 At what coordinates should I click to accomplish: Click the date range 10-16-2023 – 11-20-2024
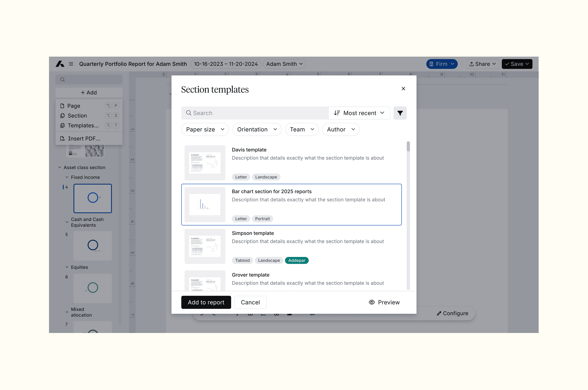[x=226, y=64]
